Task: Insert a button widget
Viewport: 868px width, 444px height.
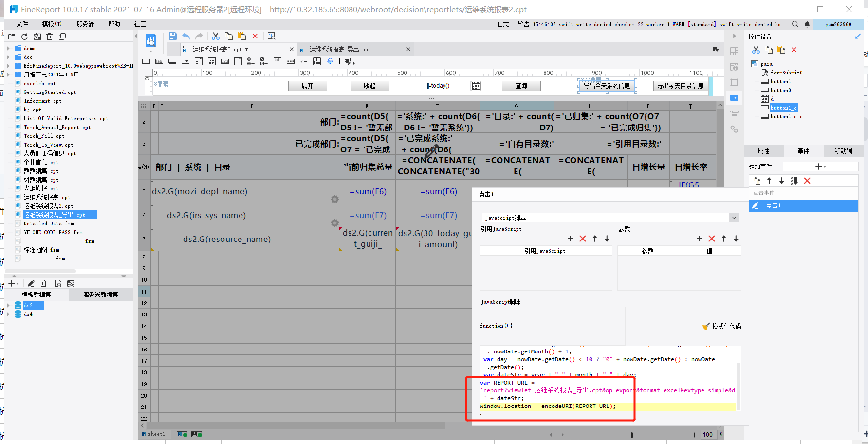Action: [x=172, y=61]
